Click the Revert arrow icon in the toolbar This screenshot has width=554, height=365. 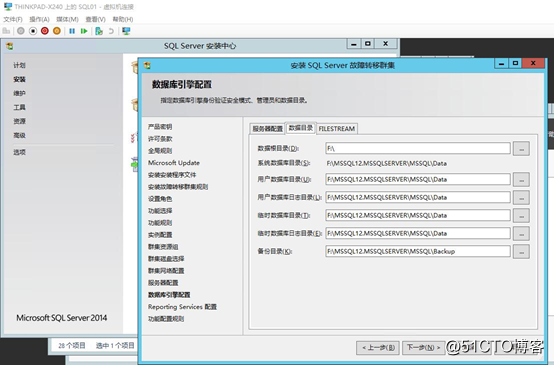[x=111, y=31]
